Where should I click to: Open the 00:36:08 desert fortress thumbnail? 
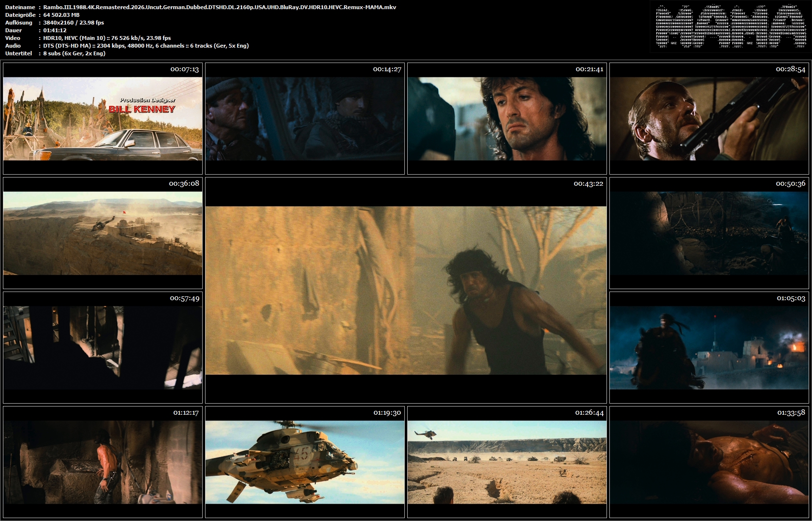coord(103,233)
